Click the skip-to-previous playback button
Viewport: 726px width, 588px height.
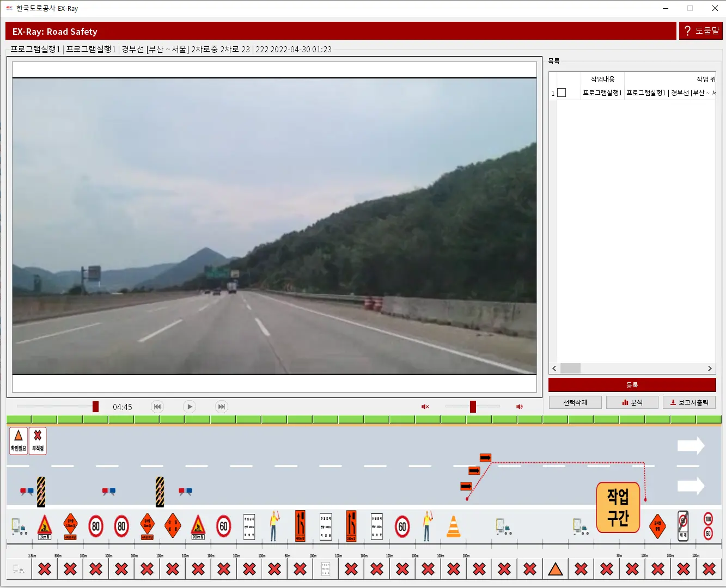pyautogui.click(x=157, y=407)
